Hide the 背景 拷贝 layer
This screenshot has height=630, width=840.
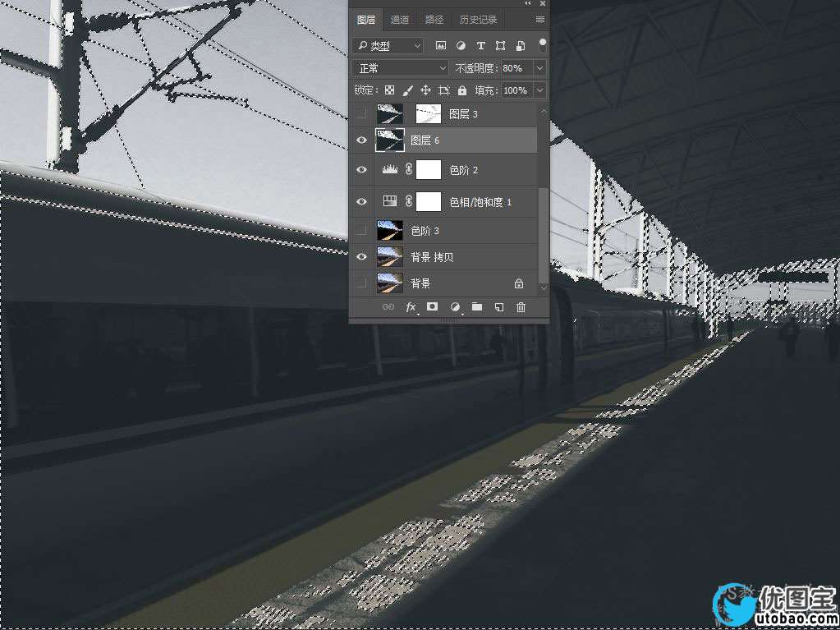click(362, 257)
